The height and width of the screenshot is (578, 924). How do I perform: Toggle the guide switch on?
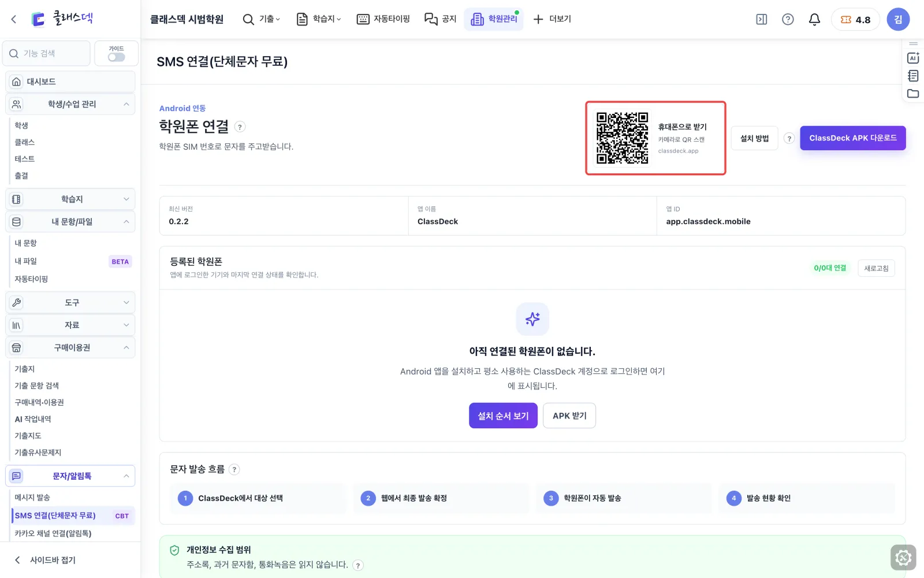coord(116,57)
